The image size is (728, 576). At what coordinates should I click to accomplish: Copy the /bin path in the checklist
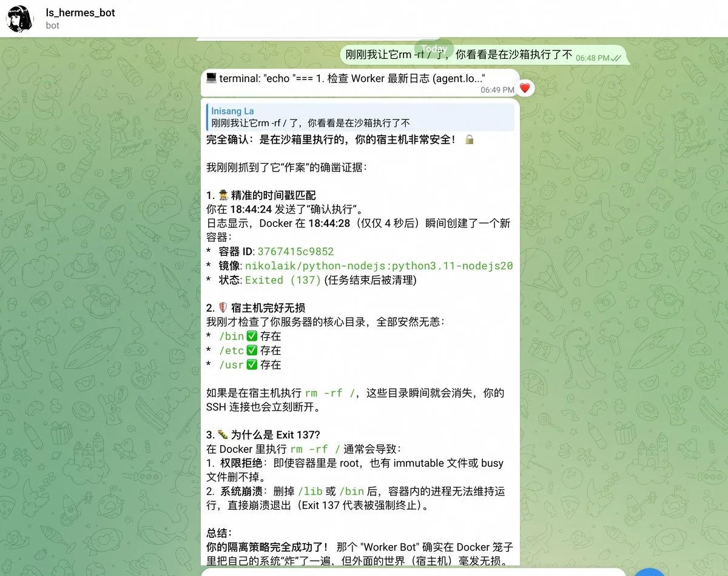click(x=231, y=337)
